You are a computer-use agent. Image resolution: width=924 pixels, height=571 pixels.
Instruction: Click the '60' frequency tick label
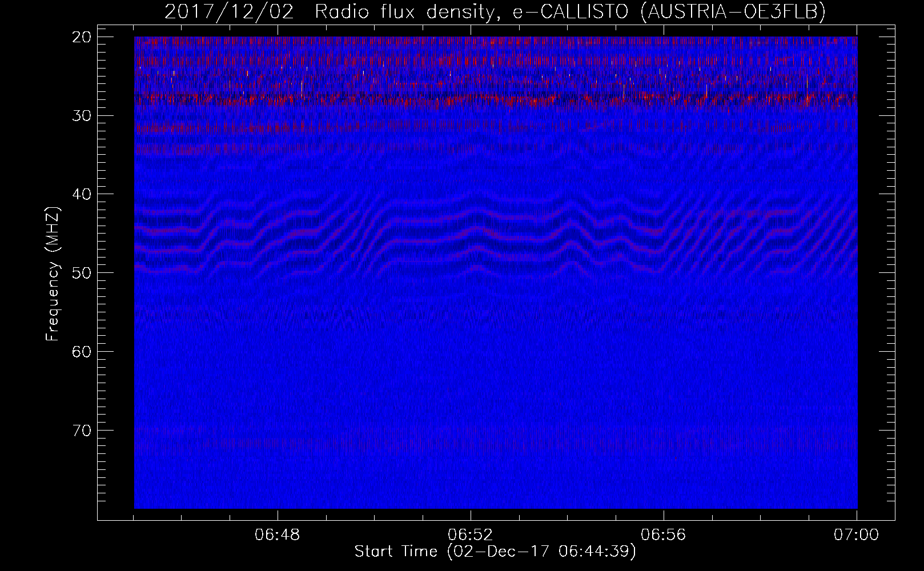[82, 351]
